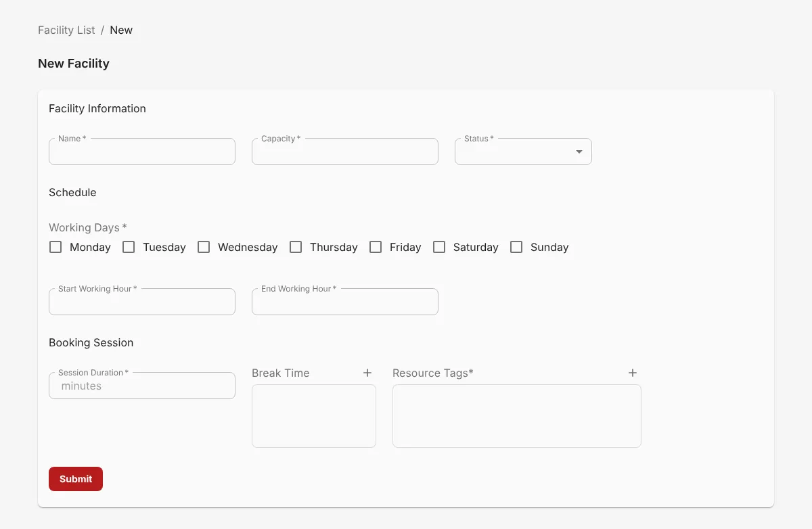Image resolution: width=812 pixels, height=529 pixels.
Task: Click the Facility Information section title
Action: 97,108
